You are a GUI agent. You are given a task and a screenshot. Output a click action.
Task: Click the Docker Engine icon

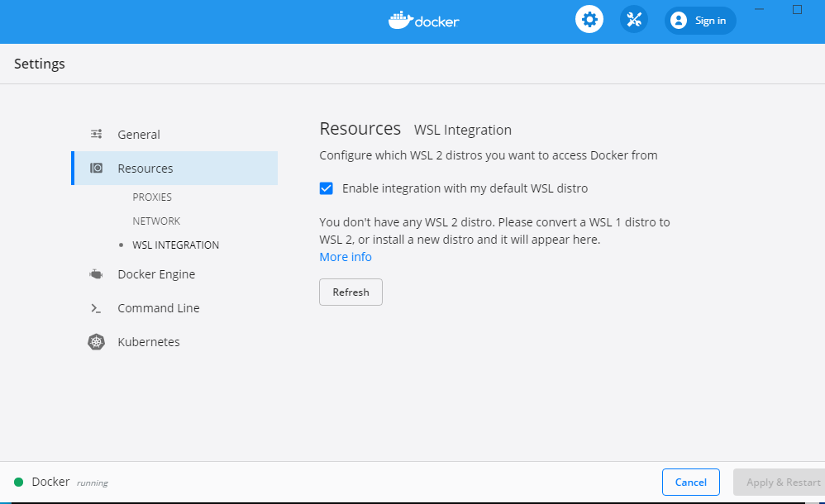pyautogui.click(x=97, y=274)
